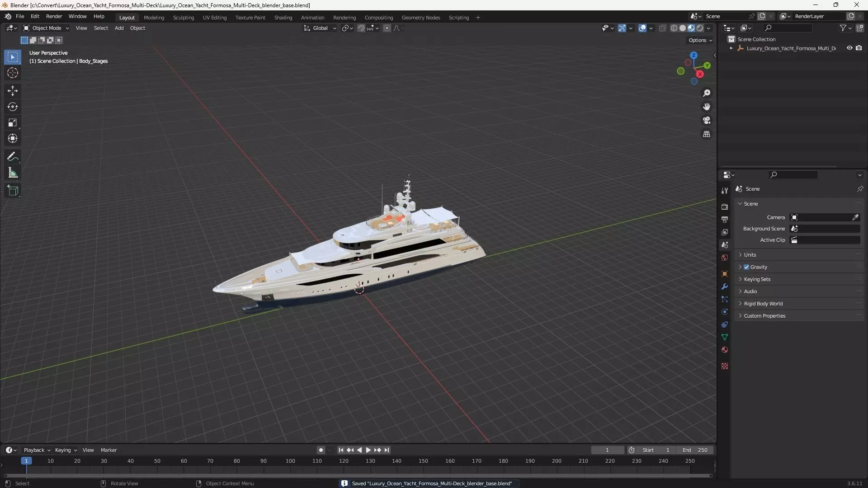Play the animation forward
868x488 pixels.
[x=368, y=450]
